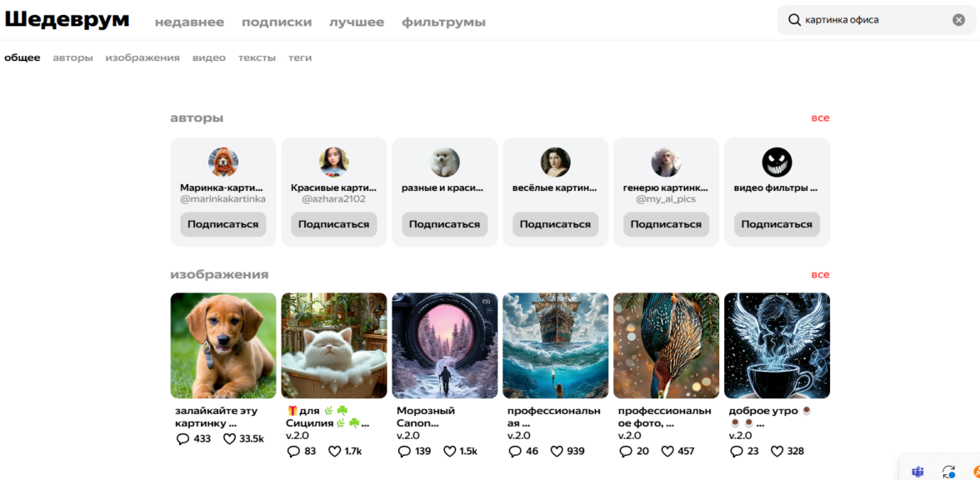This screenshot has width=980, height=480.
Task: Like the white cat bath image
Action: click(x=335, y=451)
